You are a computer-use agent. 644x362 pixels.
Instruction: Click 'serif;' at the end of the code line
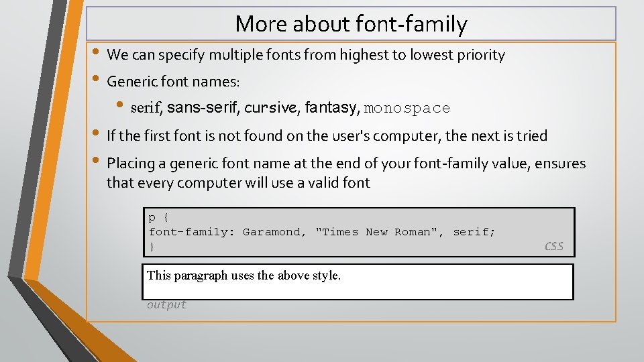(x=474, y=232)
